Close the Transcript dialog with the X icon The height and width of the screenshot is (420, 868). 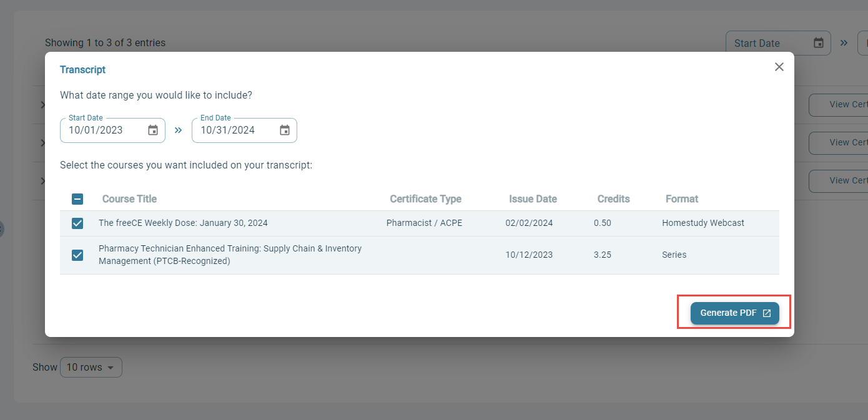pyautogui.click(x=779, y=67)
